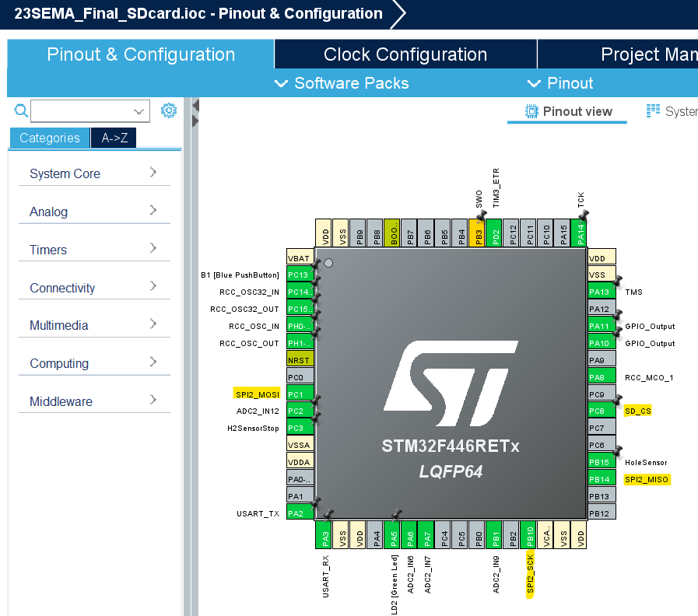The height and width of the screenshot is (616, 698).
Task: Click the HoleSensor pin label
Action: pyautogui.click(x=645, y=463)
